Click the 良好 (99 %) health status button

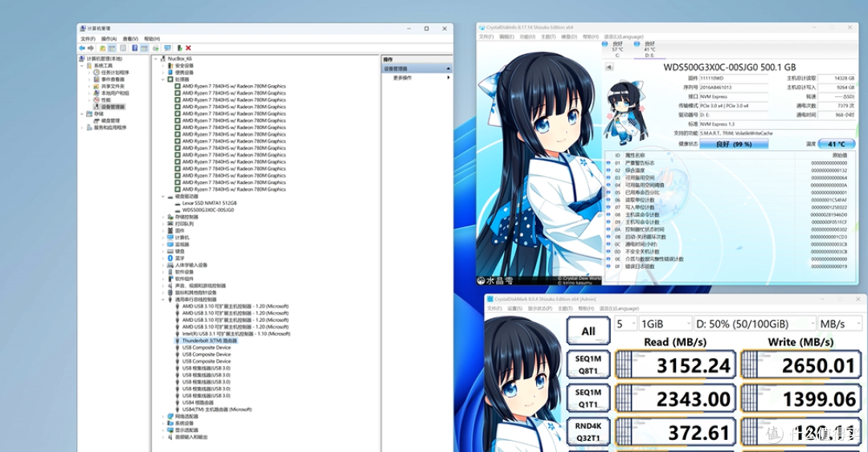734,144
